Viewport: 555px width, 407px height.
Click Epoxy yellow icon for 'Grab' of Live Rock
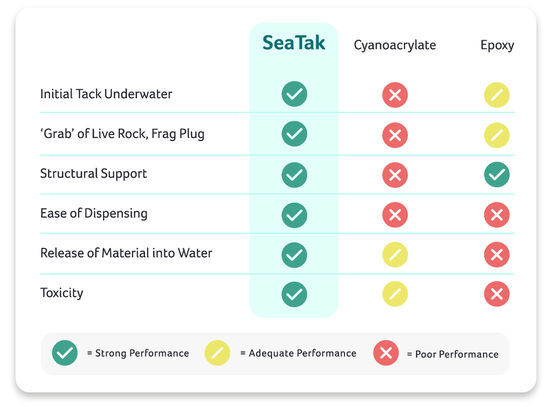tap(497, 135)
